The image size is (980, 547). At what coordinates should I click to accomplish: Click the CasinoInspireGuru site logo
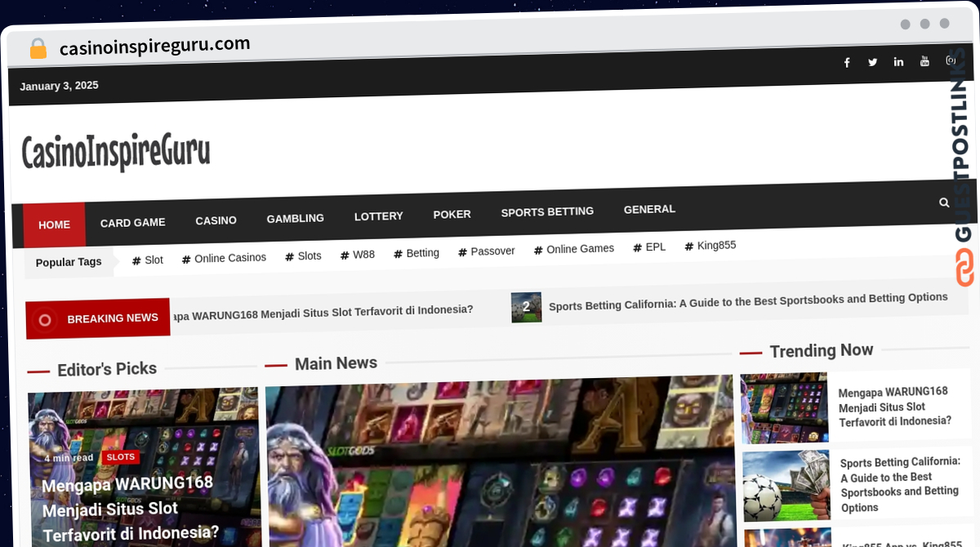point(116,152)
